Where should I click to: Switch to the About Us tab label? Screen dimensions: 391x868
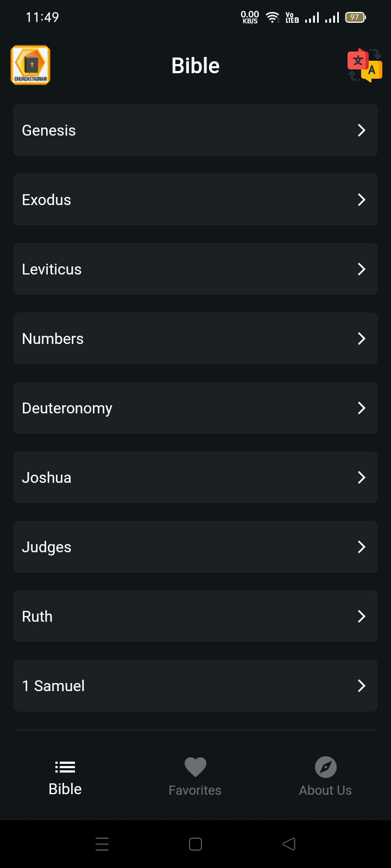(x=325, y=790)
